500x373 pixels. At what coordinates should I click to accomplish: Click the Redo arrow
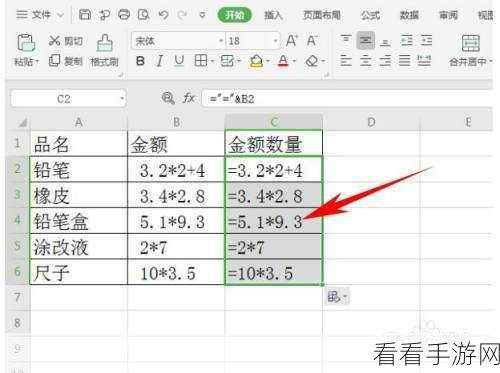coord(182,15)
